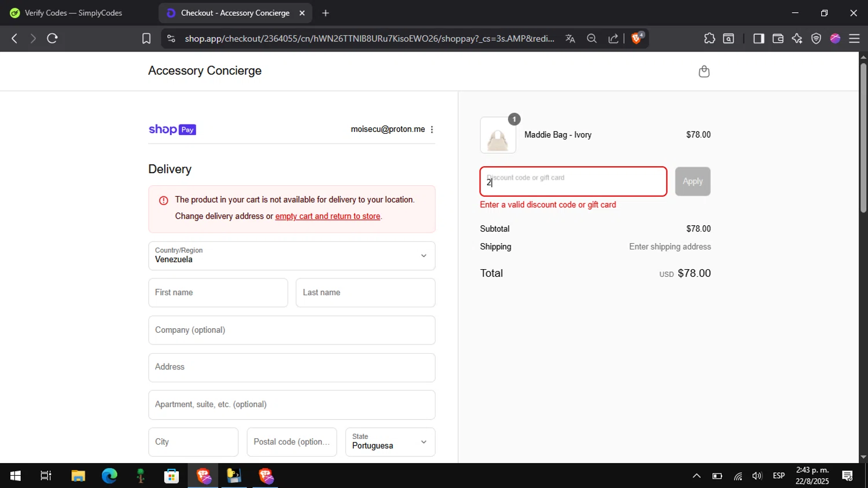Open the Brave Wallet icon
This screenshot has height=488, width=868.
tap(778, 38)
